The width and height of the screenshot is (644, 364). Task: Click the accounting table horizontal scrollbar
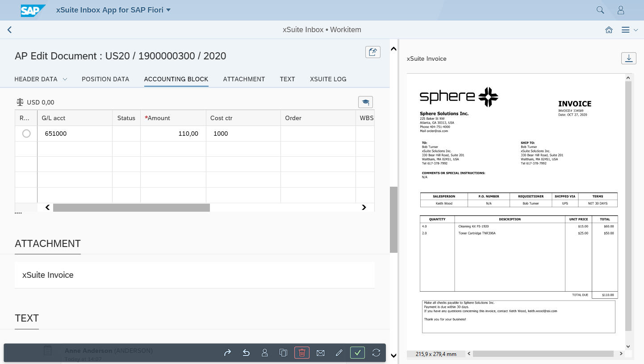pos(131,208)
